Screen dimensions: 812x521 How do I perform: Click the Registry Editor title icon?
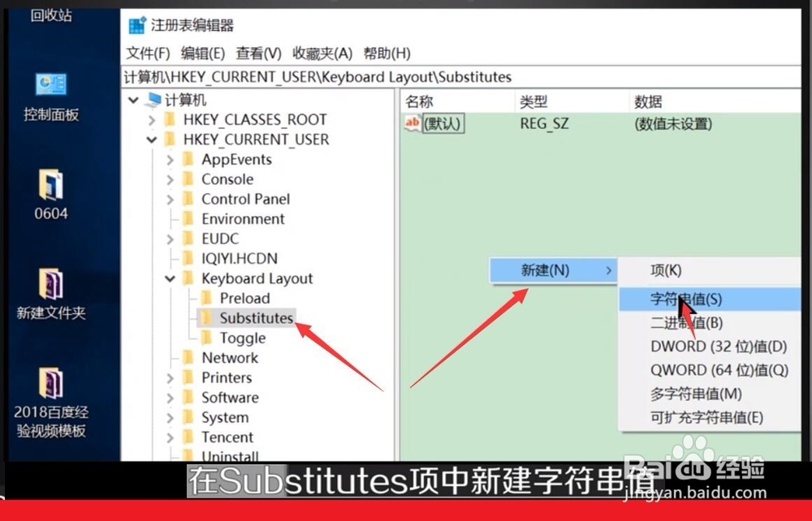[x=137, y=25]
